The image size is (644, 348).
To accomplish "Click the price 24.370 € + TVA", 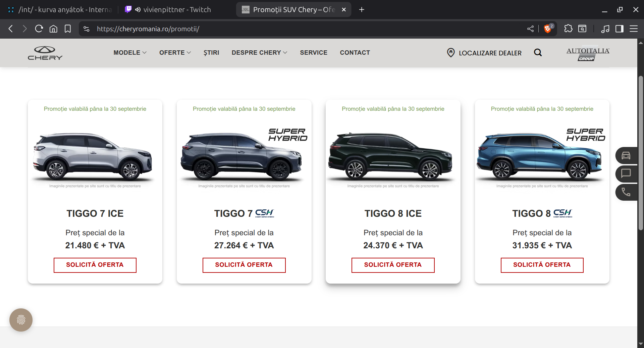I will tap(393, 246).
